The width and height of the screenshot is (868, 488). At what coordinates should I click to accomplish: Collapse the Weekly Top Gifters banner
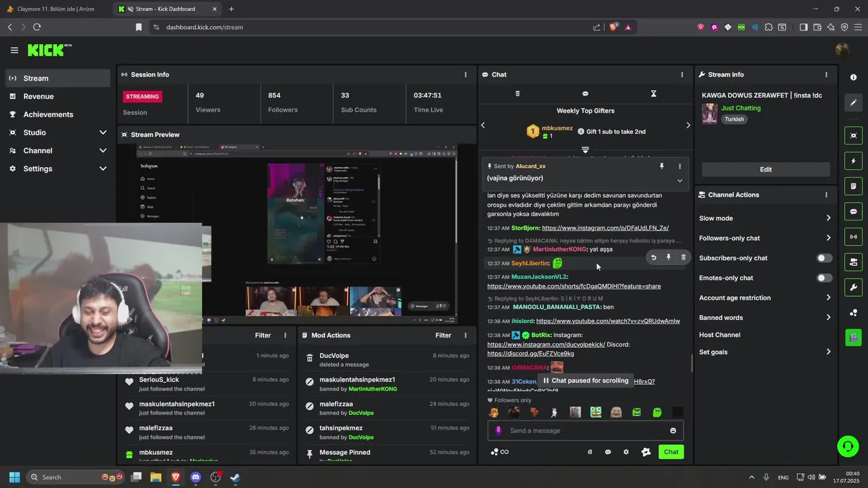pos(585,150)
